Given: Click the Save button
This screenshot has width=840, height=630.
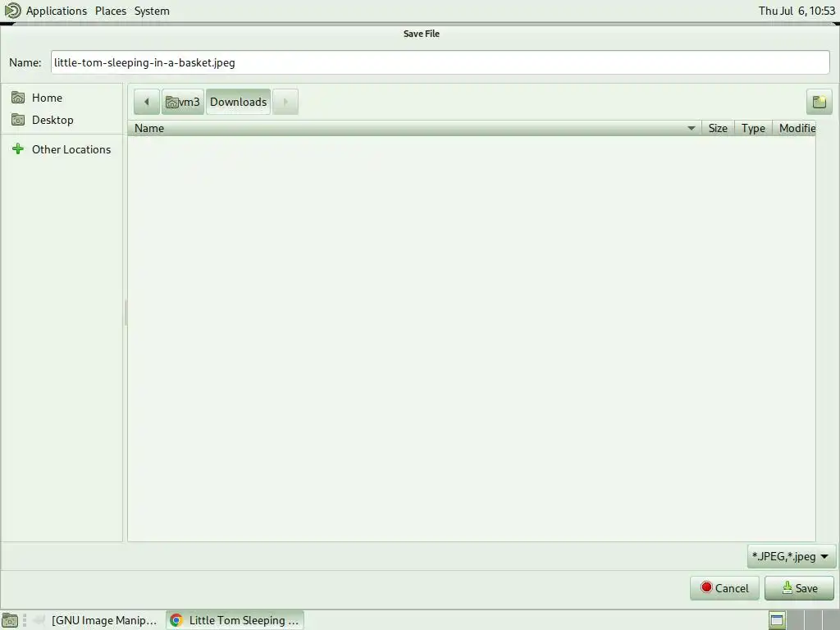Looking at the screenshot, I should click(799, 588).
